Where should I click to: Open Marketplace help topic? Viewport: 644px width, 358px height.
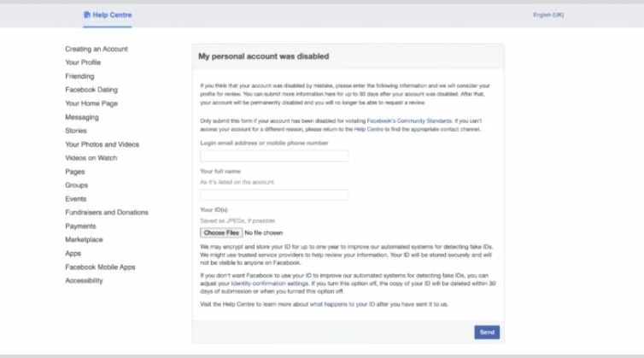(85, 239)
